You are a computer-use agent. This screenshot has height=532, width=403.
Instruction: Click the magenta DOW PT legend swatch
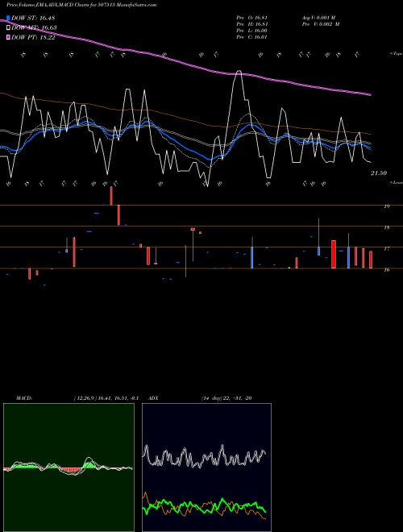8,38
